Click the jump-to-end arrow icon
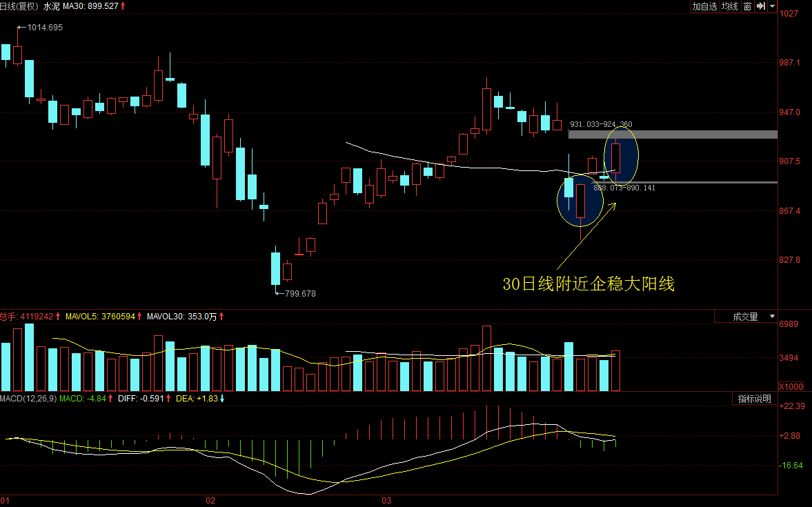The image size is (812, 507). tap(761, 6)
